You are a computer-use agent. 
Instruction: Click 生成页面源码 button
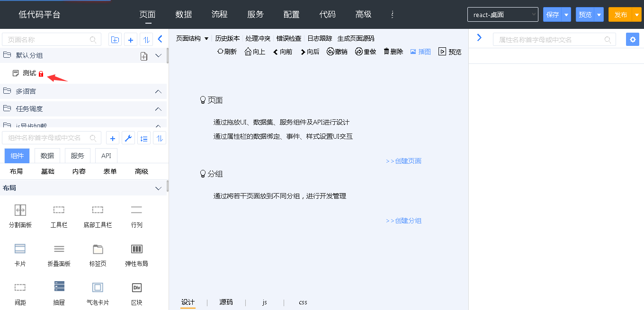[x=356, y=38]
